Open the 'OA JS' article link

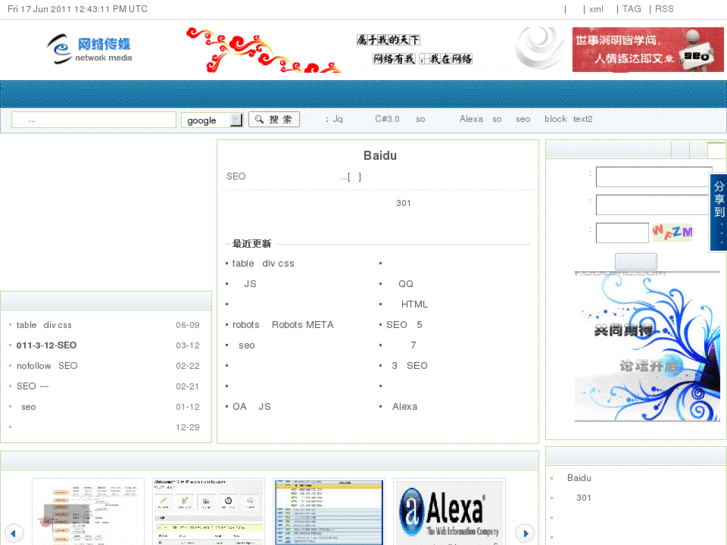click(251, 407)
